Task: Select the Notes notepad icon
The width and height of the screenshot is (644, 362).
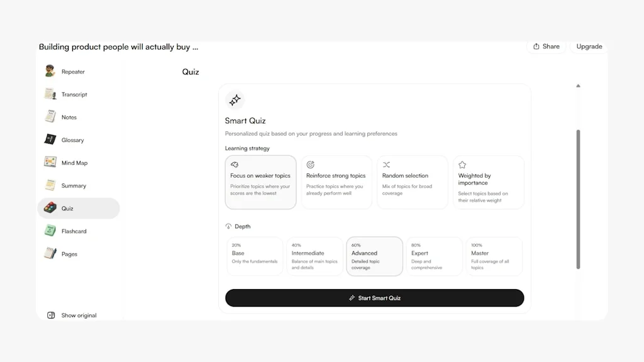Action: coord(50,117)
